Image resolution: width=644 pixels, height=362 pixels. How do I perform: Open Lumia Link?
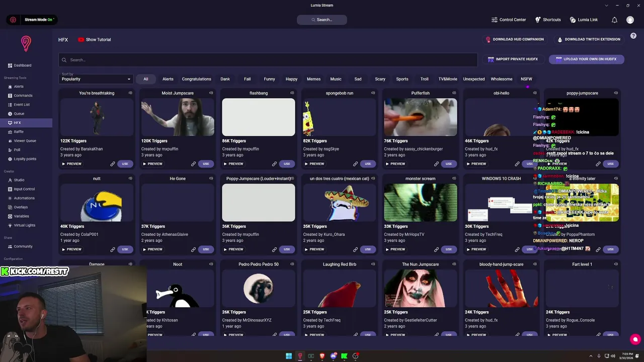click(584, 20)
